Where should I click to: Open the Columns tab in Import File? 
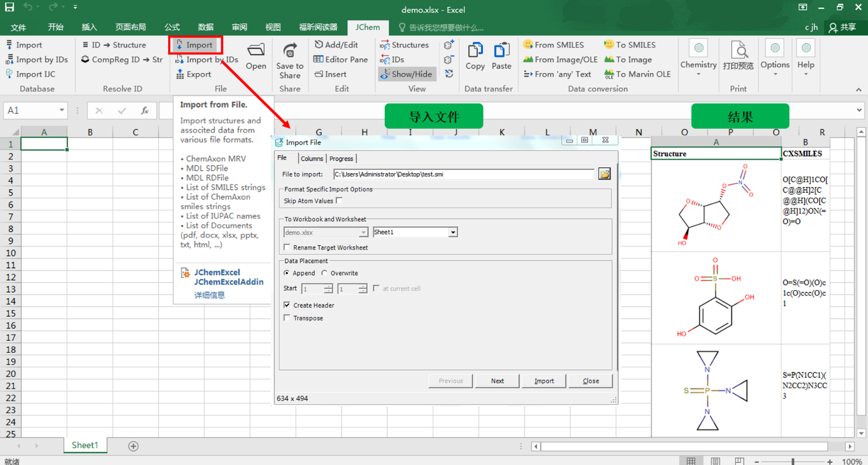pos(312,158)
